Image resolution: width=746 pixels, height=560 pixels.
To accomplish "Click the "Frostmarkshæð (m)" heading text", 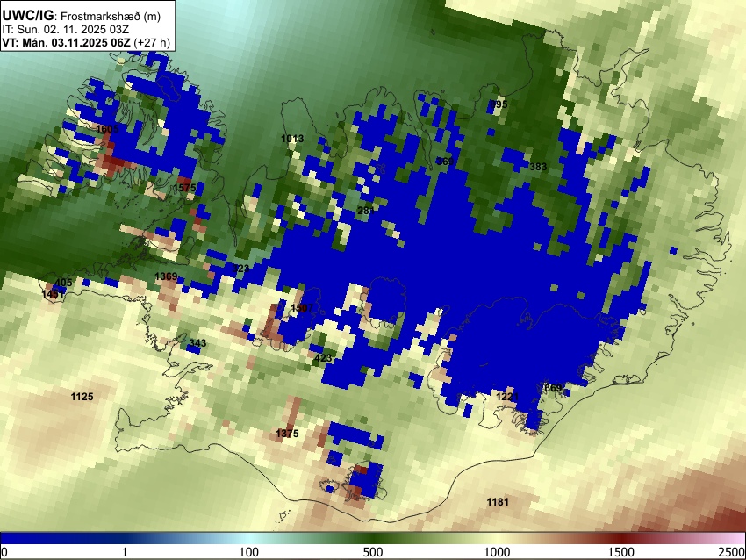I will tap(111, 16).
